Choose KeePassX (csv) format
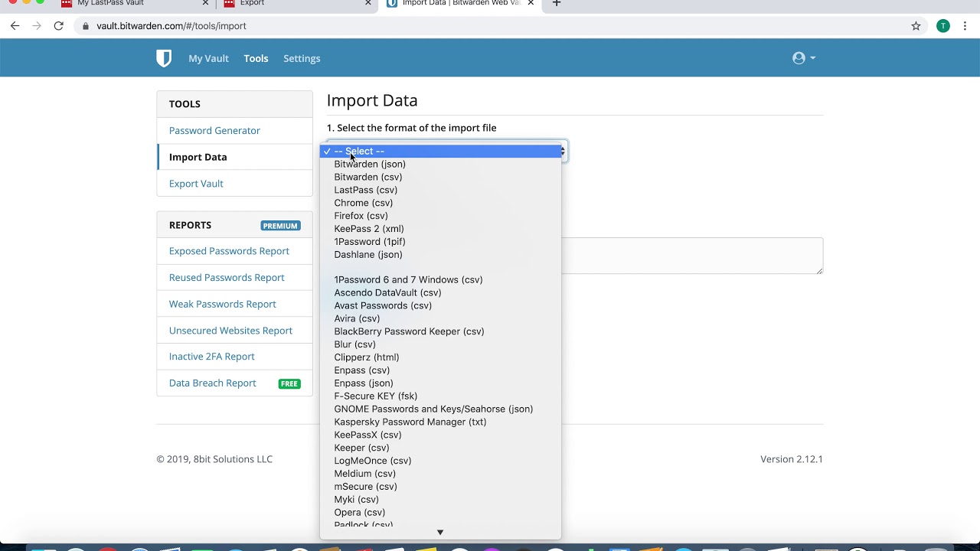Screen dimensions: 980x551 pyautogui.click(x=440, y=435)
